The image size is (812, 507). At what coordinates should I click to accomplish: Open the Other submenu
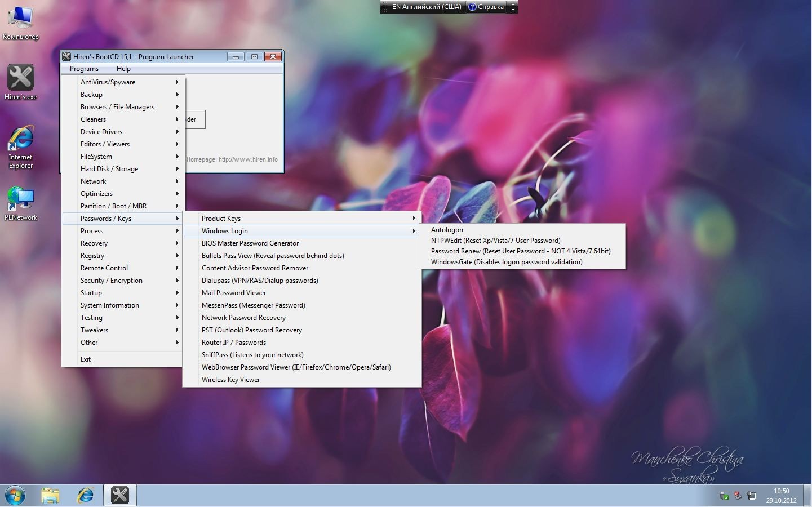point(122,343)
